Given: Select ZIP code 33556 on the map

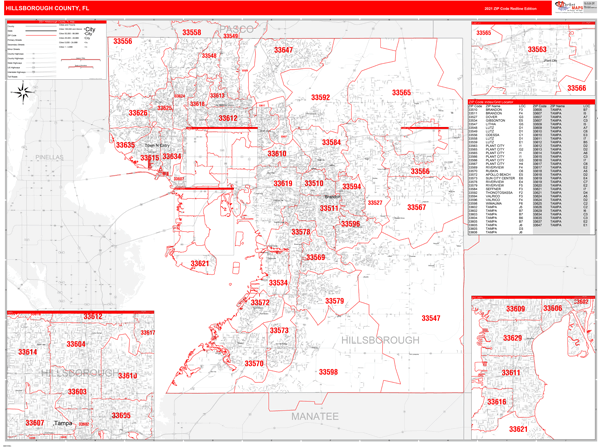Looking at the screenshot, I should 122,42.
